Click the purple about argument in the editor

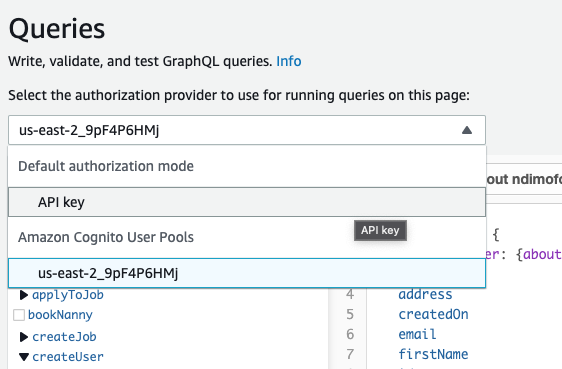[542, 254]
